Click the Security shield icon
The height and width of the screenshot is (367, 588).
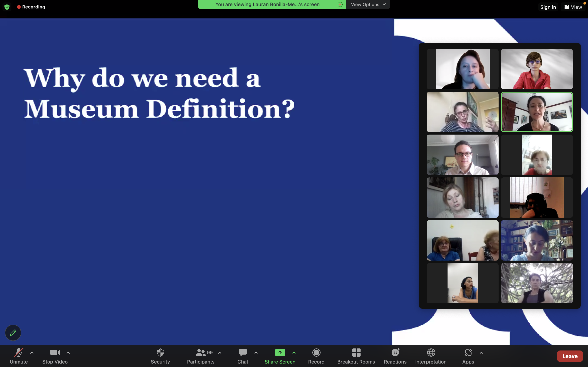click(160, 353)
